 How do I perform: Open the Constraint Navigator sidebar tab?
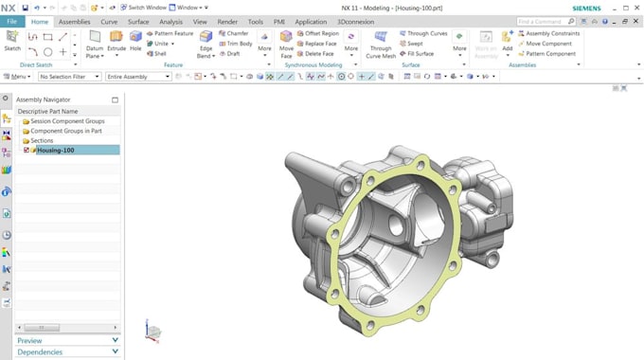[x=7, y=135]
